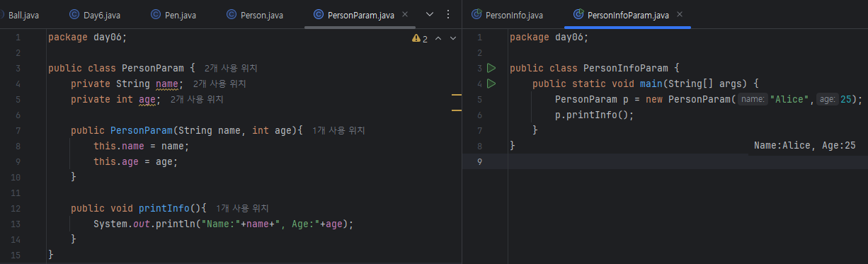Open the editor tabs three-dot menu
The width and height of the screenshot is (868, 264).
point(448,14)
